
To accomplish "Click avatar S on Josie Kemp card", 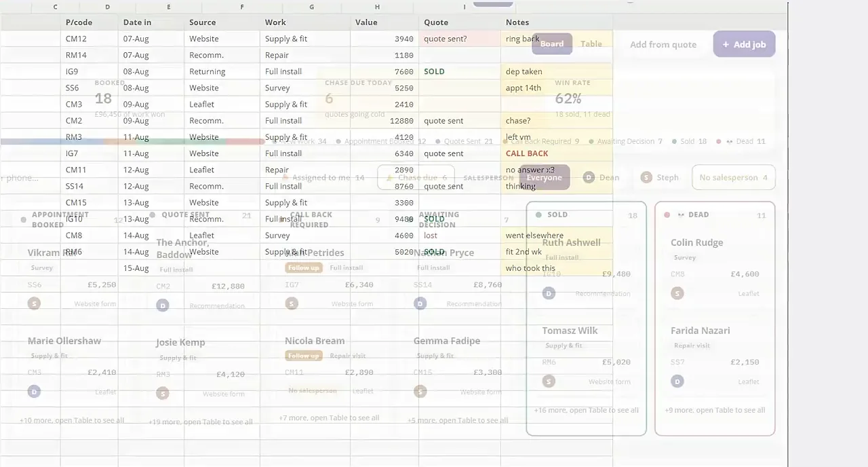I will pyautogui.click(x=162, y=393).
